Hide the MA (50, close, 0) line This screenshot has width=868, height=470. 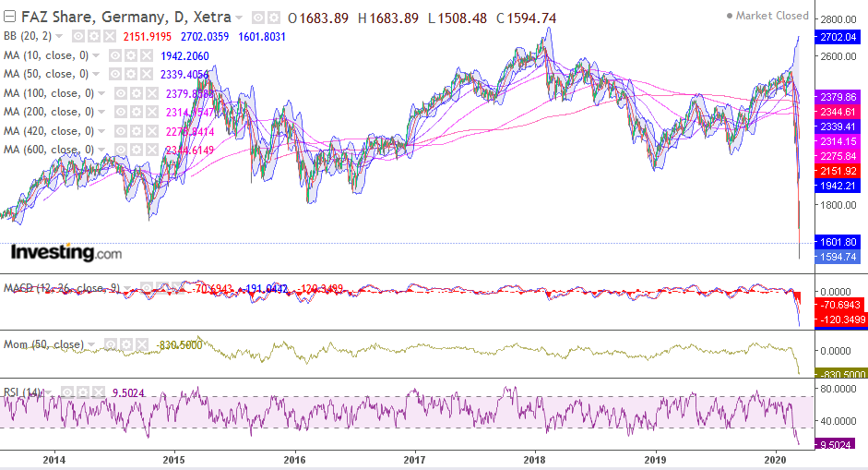pos(115,74)
